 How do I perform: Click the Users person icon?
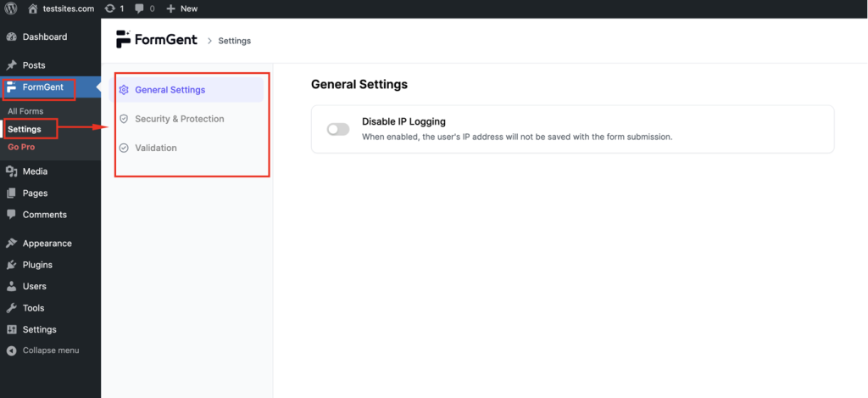(12, 287)
